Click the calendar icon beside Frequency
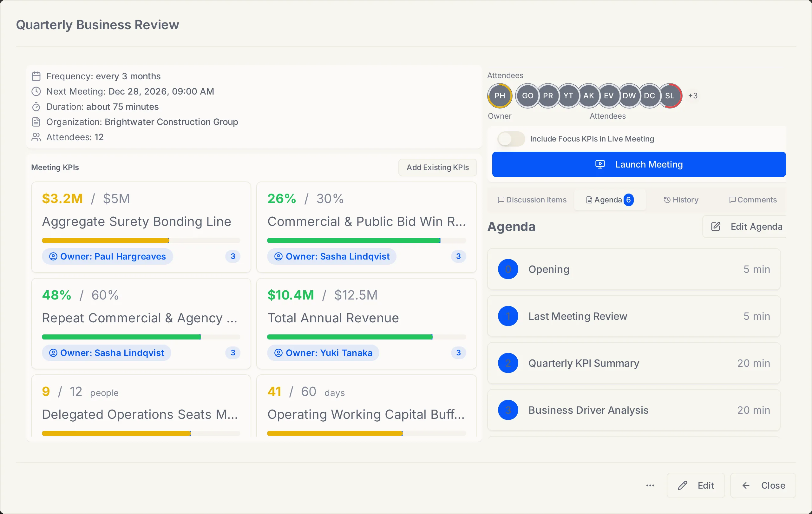 36,76
